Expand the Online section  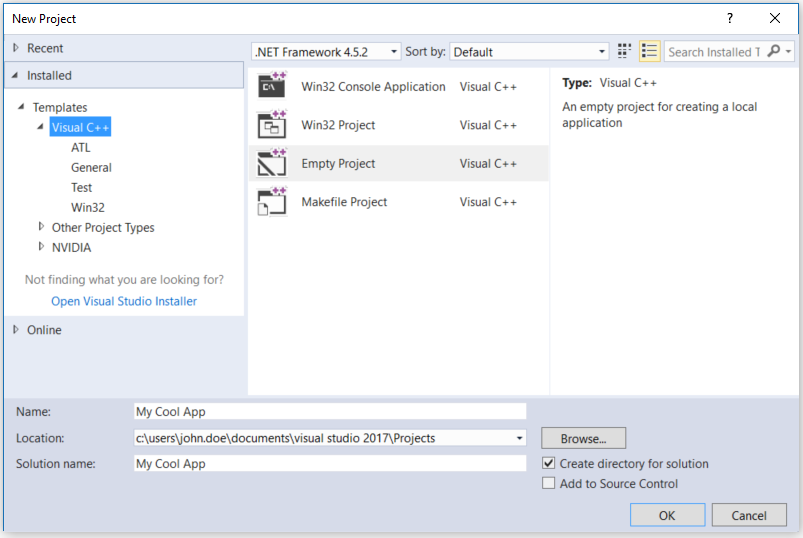(x=16, y=329)
